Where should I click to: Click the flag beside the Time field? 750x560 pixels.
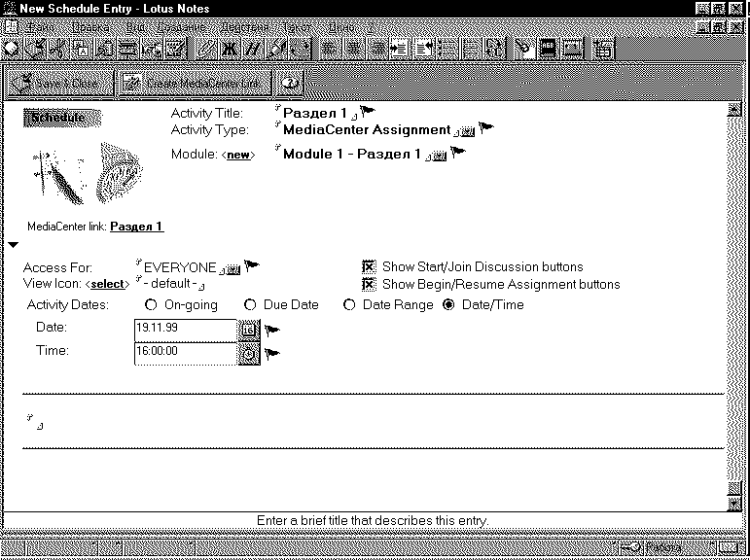[271, 354]
